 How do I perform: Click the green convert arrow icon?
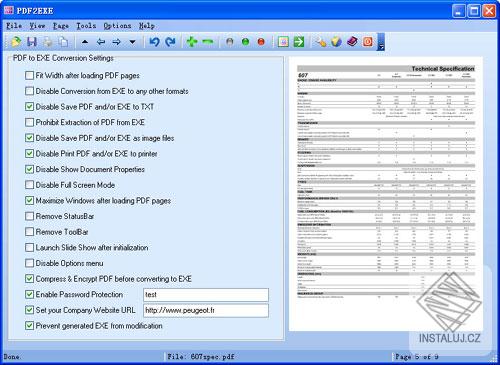[299, 42]
